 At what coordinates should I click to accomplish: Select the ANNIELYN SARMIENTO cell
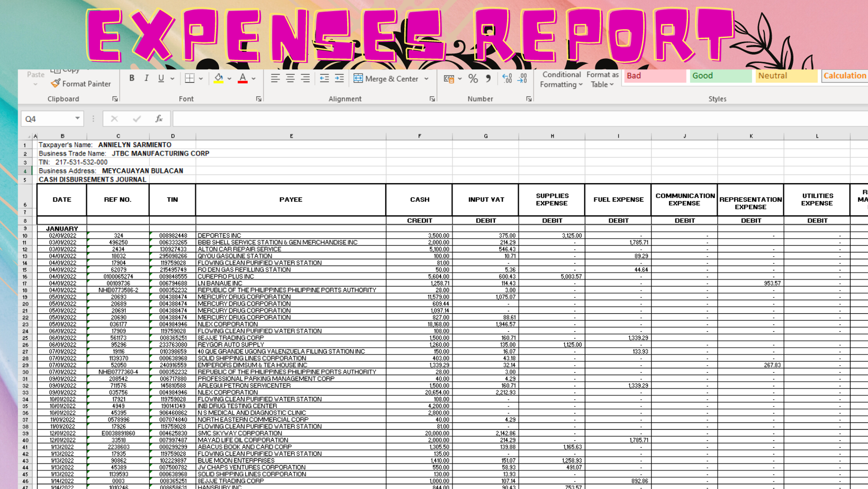(135, 144)
